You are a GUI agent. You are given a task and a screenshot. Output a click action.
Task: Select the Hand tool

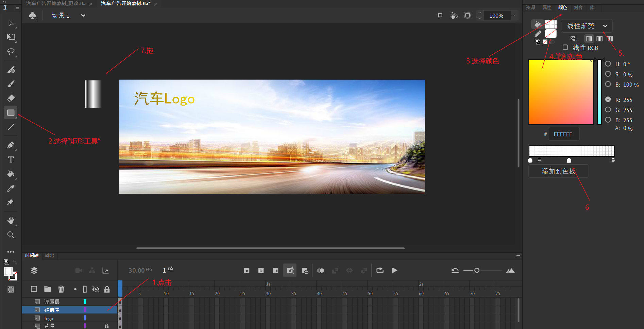11,221
